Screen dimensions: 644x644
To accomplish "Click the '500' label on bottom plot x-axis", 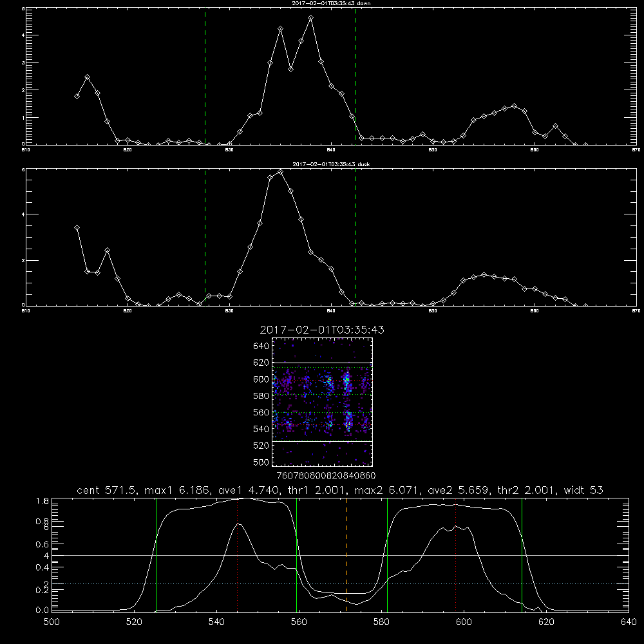I will point(52,622).
